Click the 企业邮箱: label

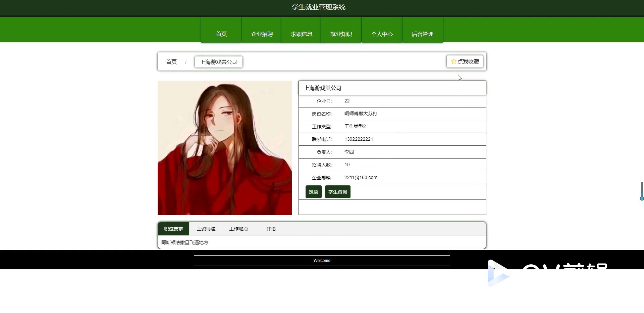322,178
